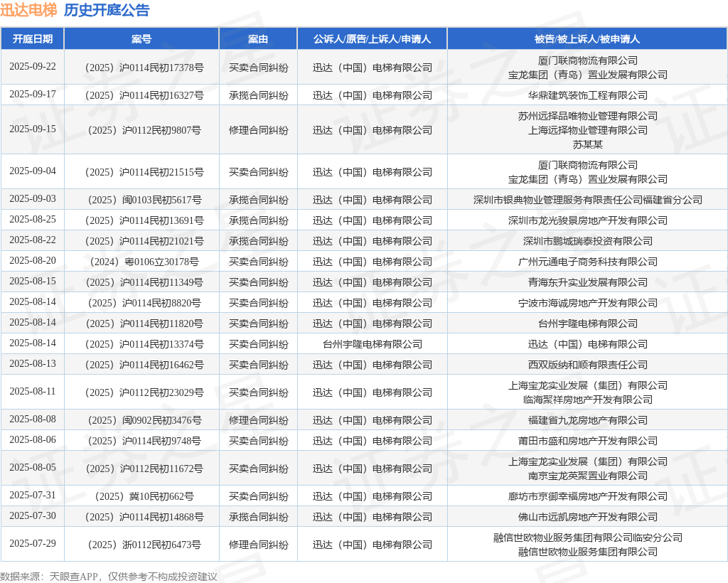Image resolution: width=728 pixels, height=583 pixels.
Task: Select case number 沪0112民初23029号
Action: 144,392
